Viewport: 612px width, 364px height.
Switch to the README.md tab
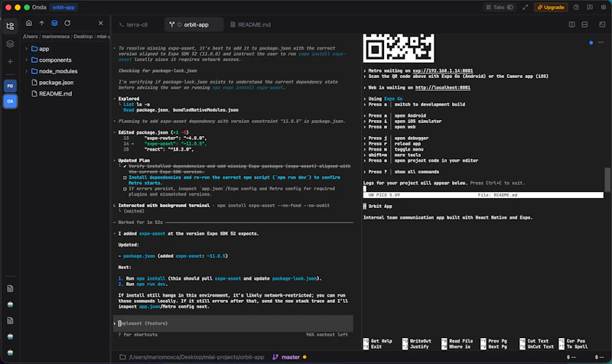(x=251, y=24)
